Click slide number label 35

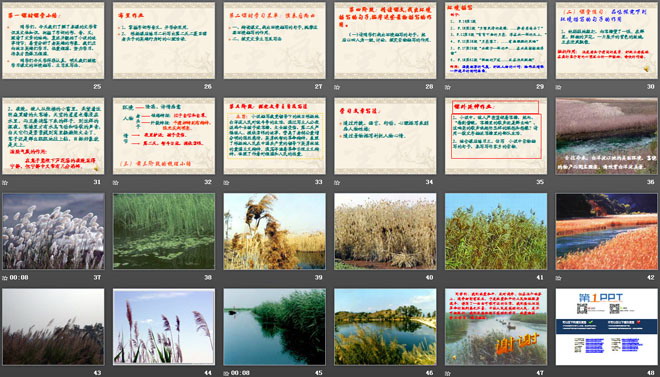click(x=540, y=182)
